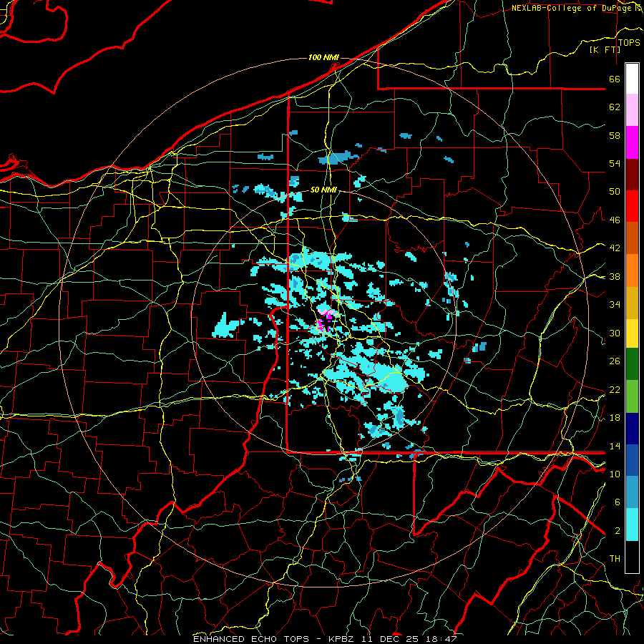Pick the cyan legend swatch

coord(632,525)
